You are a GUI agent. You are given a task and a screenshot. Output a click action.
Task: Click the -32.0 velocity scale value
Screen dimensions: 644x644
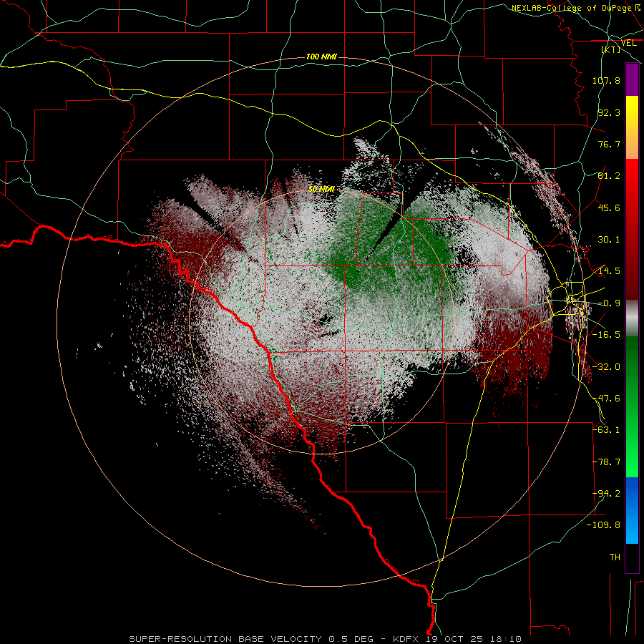606,367
